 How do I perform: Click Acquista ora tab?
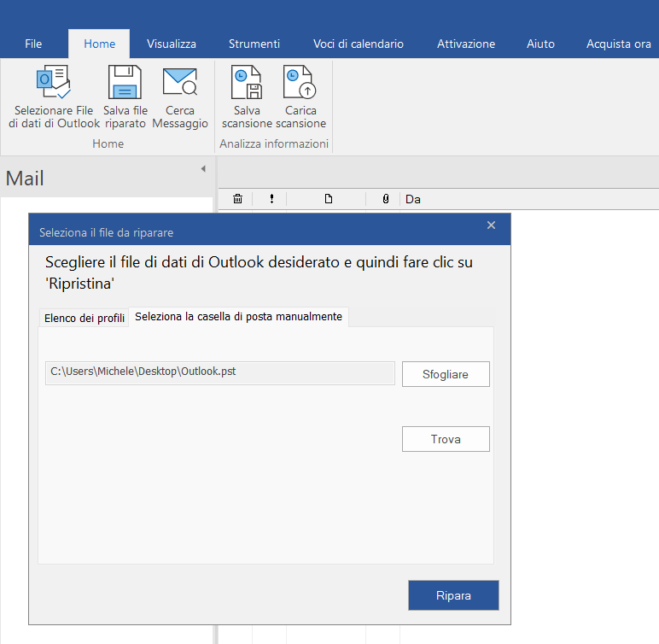coord(619,44)
